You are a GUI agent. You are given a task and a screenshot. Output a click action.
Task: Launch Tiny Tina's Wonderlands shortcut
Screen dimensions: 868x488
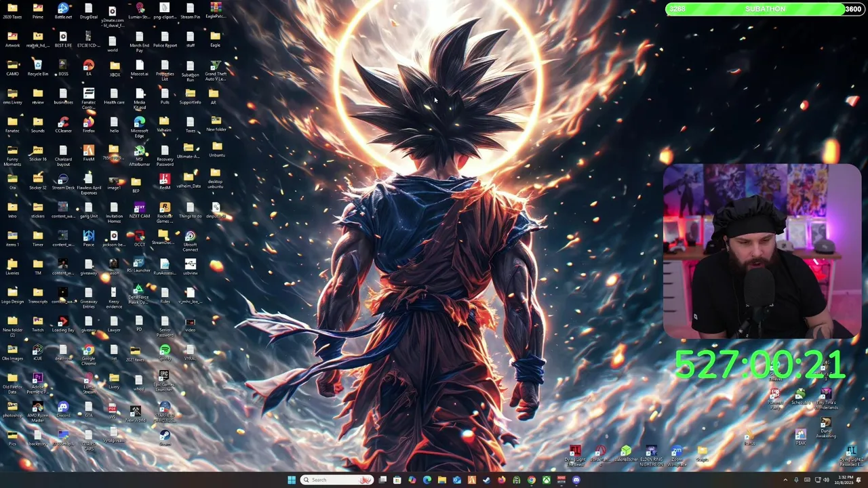pos(826,399)
